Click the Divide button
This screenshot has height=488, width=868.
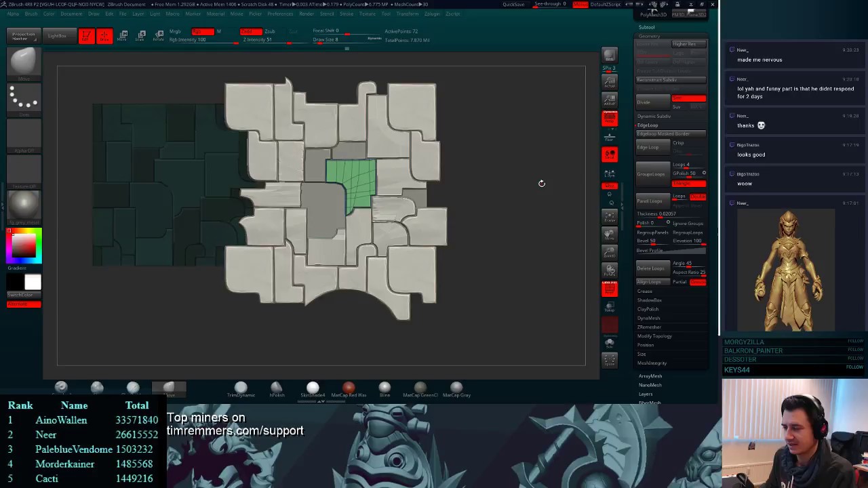pyautogui.click(x=652, y=102)
